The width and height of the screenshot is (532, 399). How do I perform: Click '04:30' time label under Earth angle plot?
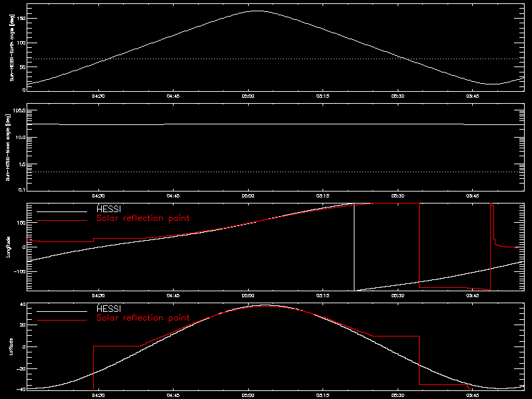98,96
